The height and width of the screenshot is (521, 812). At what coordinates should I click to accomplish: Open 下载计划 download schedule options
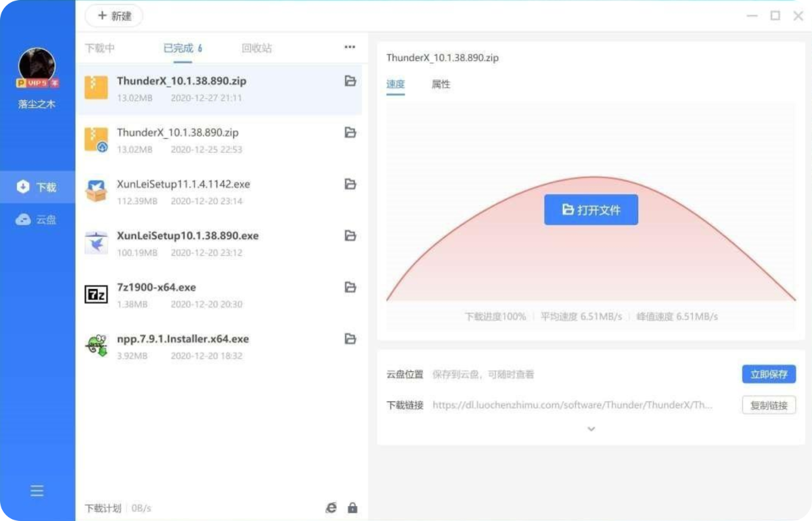tap(103, 508)
